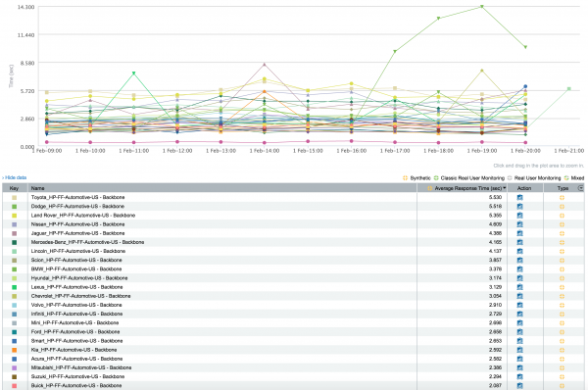The width and height of the screenshot is (588, 390).
Task: Select the Real User Monitoring legend entry
Action: 534,178
